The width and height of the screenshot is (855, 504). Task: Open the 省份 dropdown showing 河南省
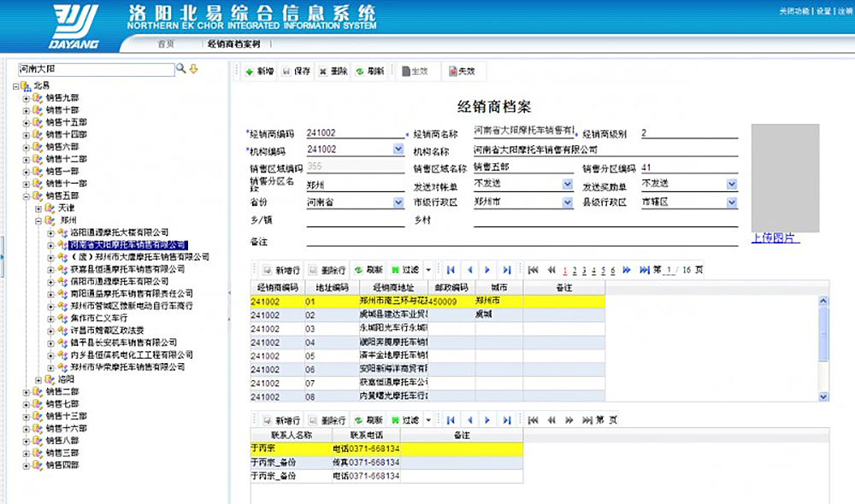pos(398,202)
